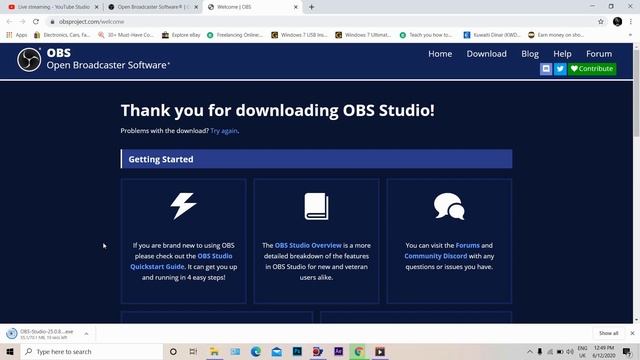Go to the Download page
Screen dimensions: 640x360
pos(487,54)
